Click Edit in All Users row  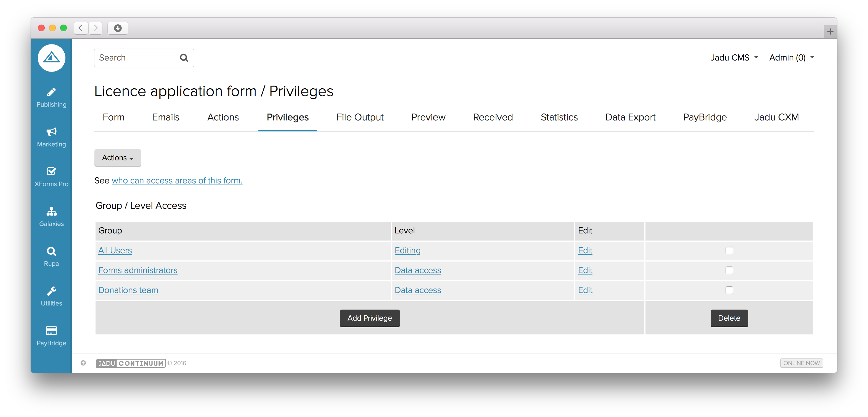pyautogui.click(x=585, y=250)
